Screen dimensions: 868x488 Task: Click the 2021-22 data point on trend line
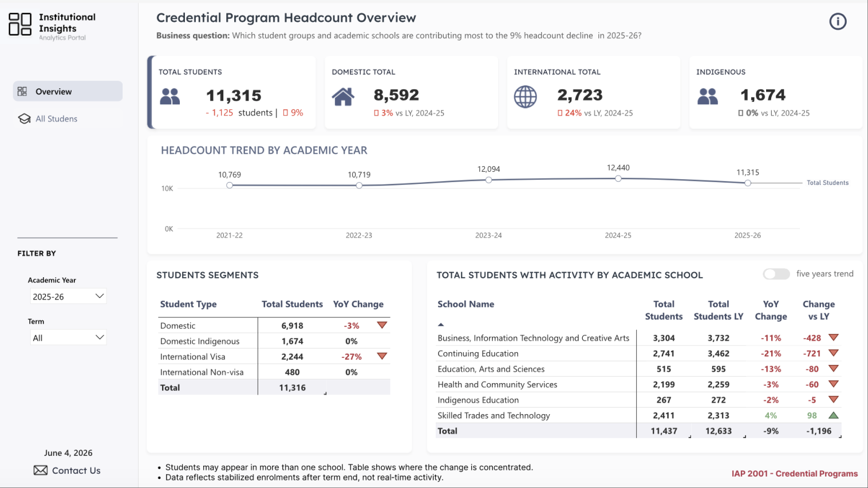(230, 186)
